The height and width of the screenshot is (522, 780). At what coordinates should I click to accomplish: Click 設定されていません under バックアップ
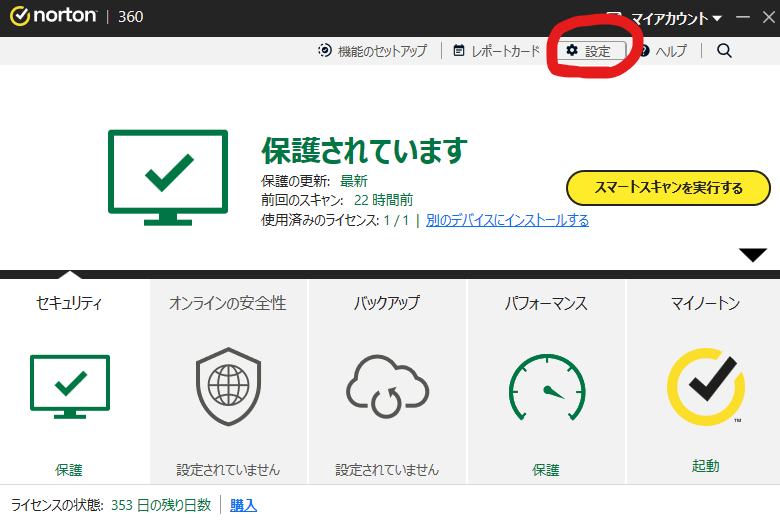pyautogui.click(x=388, y=470)
